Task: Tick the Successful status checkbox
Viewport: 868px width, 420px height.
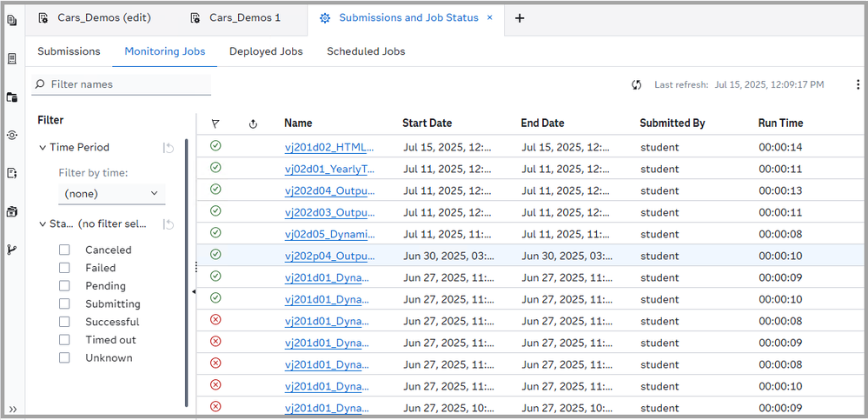Action: coord(64,322)
